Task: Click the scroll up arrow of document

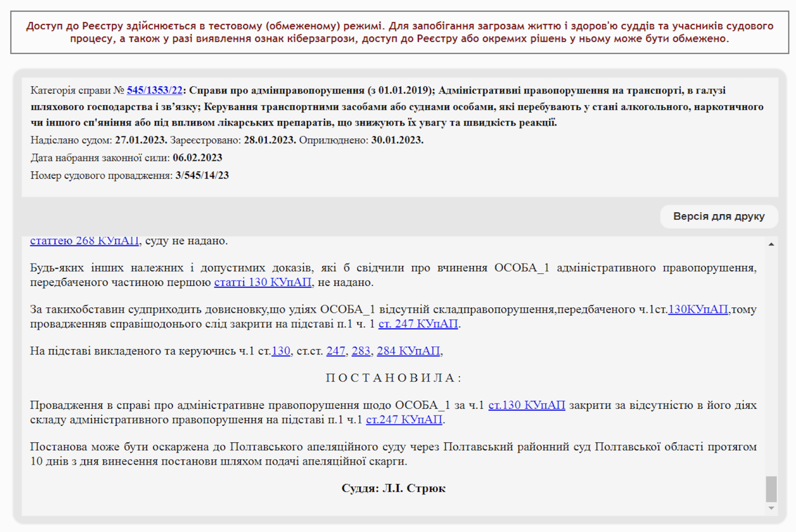Action: (x=771, y=244)
